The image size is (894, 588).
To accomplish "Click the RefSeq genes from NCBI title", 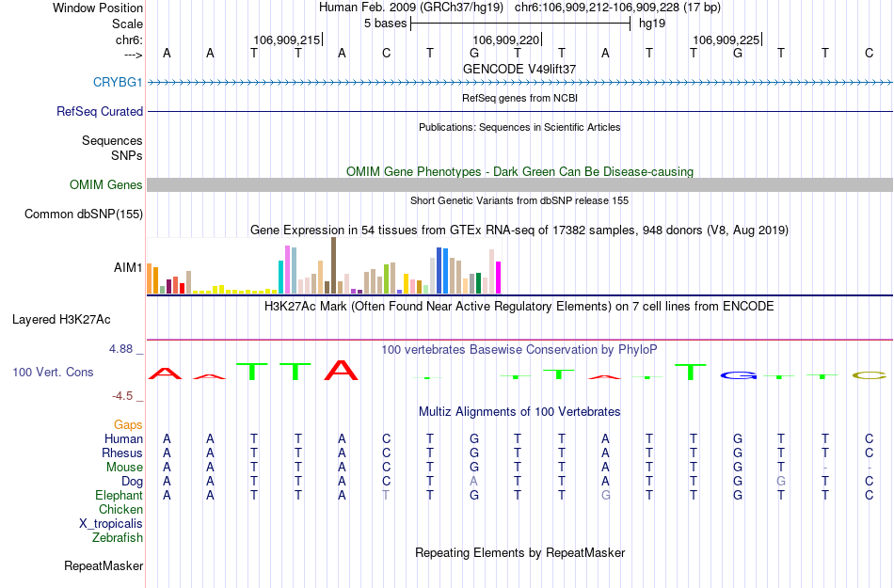I will coord(519,98).
